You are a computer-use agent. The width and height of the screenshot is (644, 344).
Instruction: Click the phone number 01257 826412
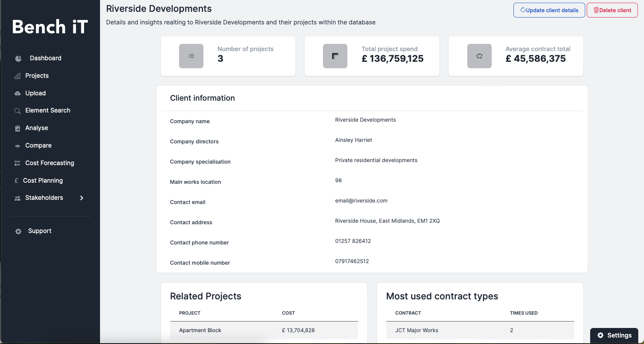coord(353,241)
